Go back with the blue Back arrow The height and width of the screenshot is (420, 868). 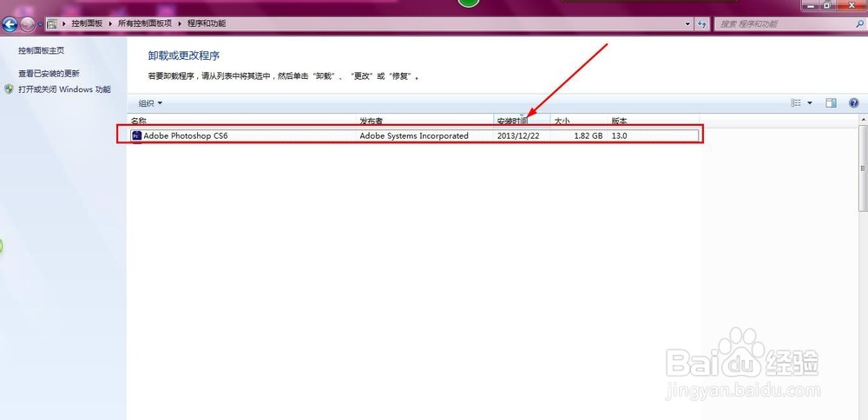click(10, 24)
